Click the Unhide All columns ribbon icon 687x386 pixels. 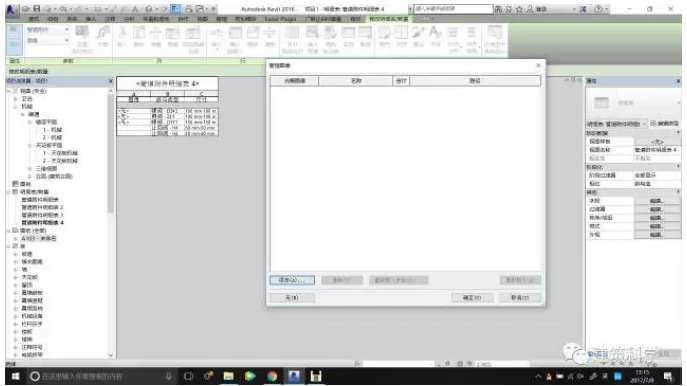(x=193, y=39)
